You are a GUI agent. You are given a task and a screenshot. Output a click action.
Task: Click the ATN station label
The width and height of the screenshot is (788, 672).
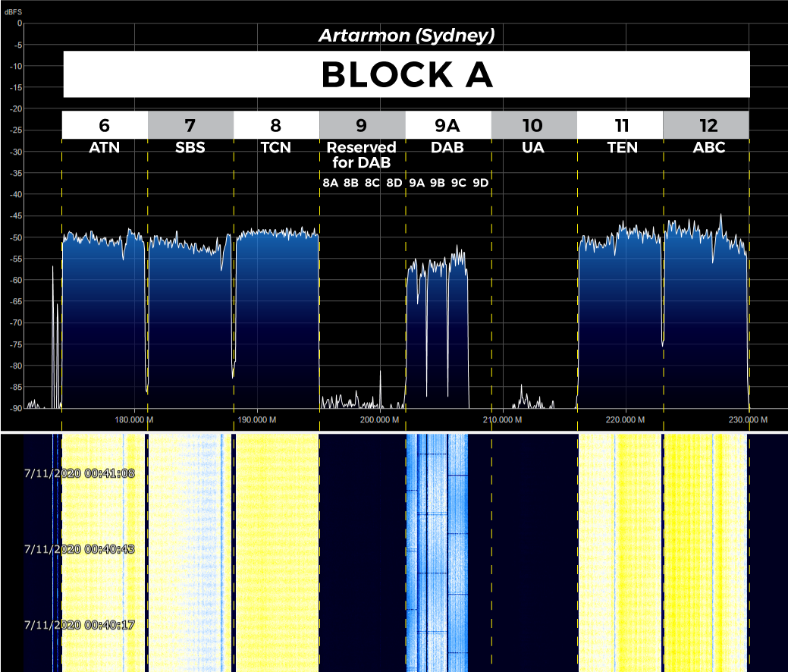(105, 148)
